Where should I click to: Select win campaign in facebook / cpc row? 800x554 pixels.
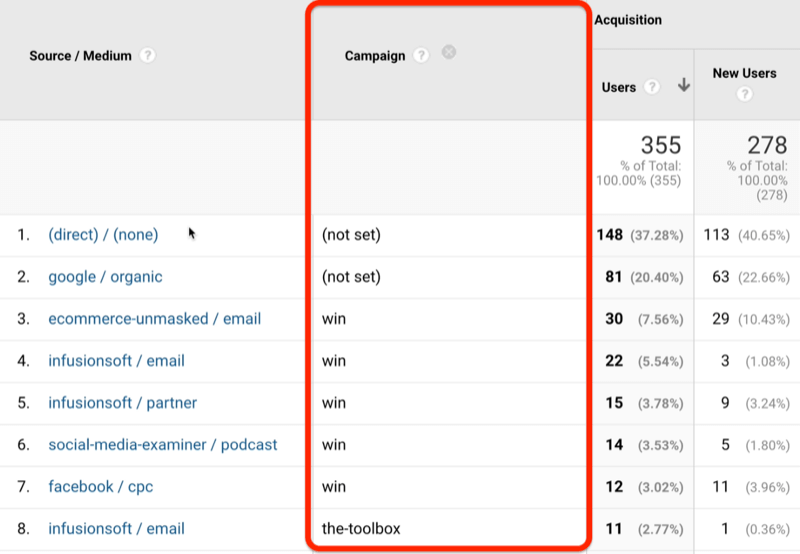point(334,487)
